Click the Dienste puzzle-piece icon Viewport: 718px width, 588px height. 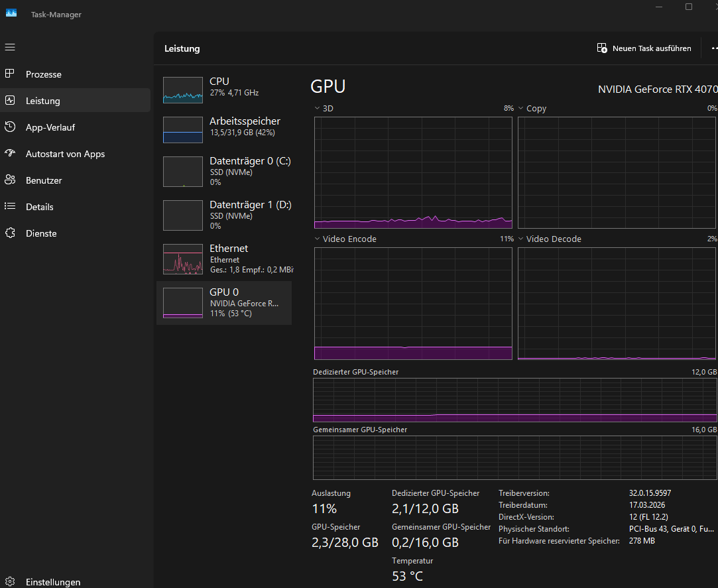pyautogui.click(x=10, y=233)
